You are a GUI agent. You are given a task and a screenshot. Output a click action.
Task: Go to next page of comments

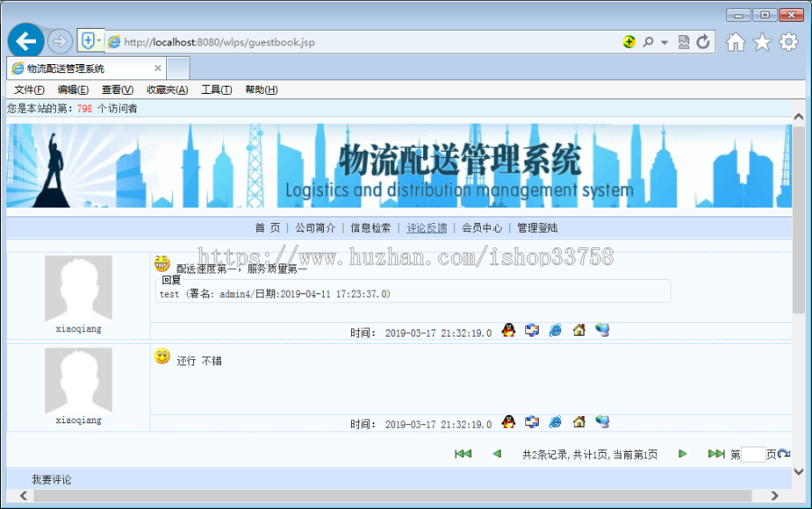[683, 454]
